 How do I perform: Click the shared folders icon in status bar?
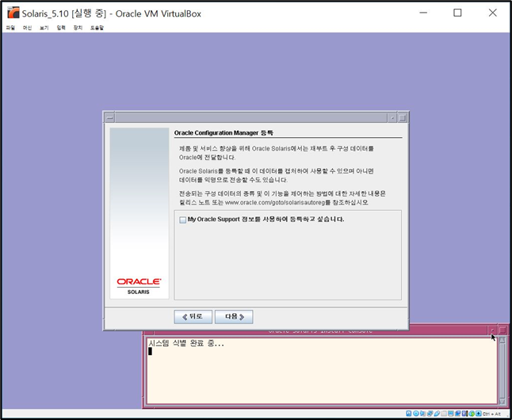(444, 414)
